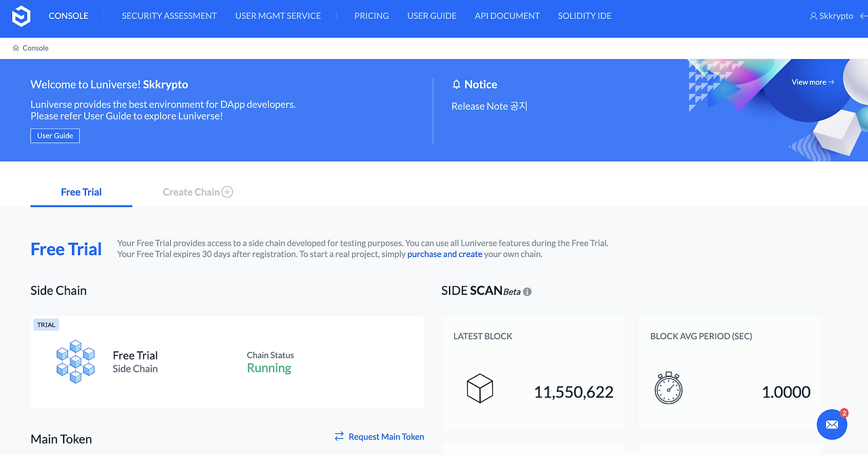Open the CONSOLE menu

(68, 16)
